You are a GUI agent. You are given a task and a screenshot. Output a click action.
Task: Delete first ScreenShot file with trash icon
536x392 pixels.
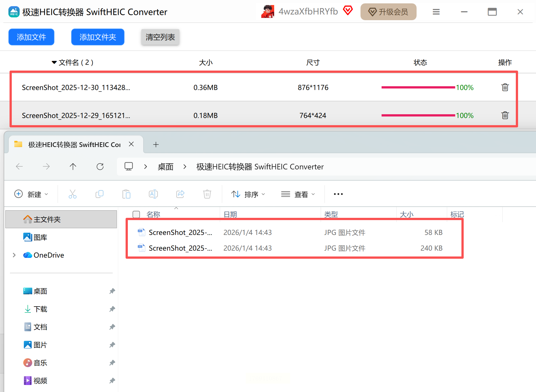[505, 87]
